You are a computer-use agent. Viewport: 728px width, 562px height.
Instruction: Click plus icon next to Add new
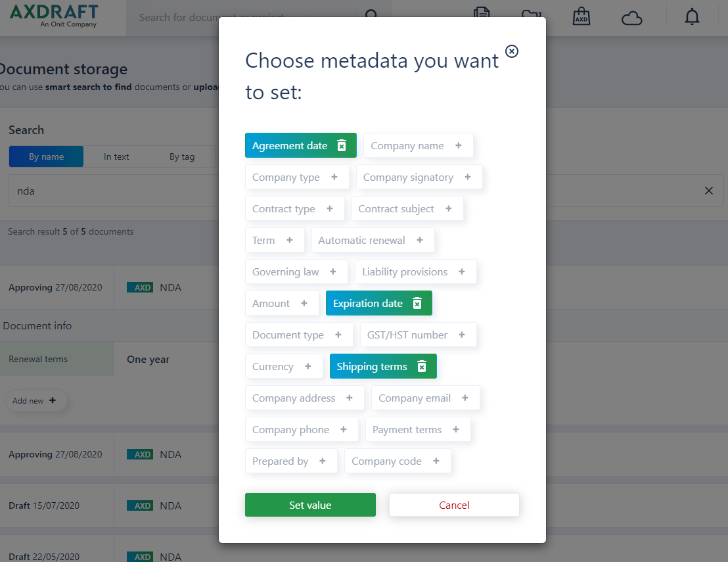point(53,400)
